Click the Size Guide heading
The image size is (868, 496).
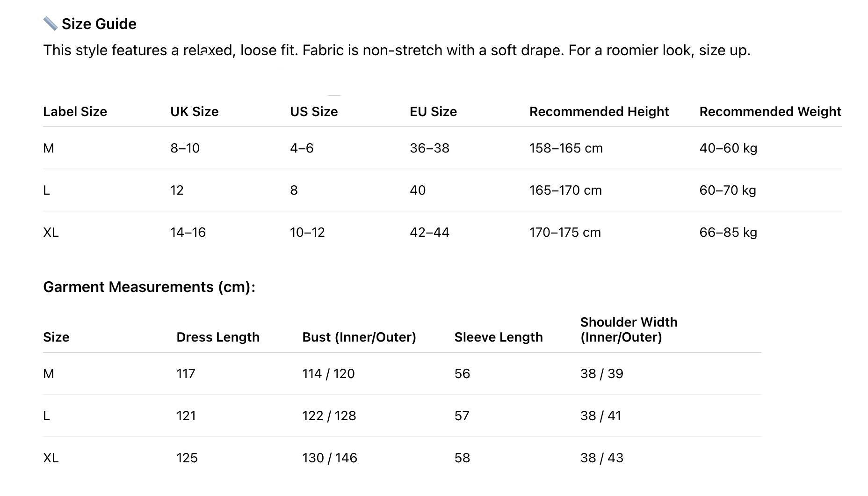pyautogui.click(x=99, y=24)
